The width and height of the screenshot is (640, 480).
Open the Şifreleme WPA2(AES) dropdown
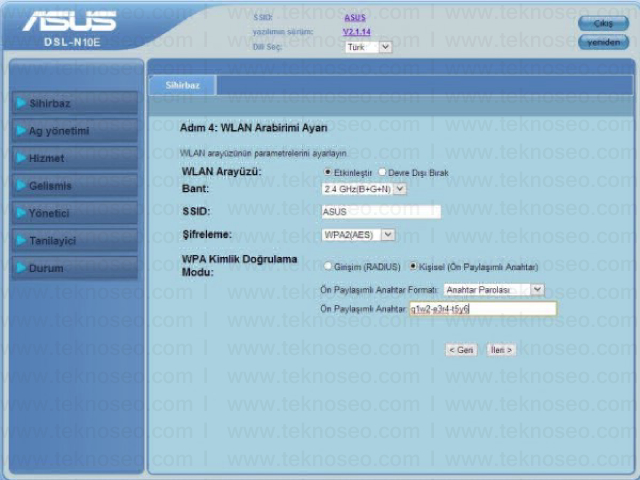pos(358,235)
